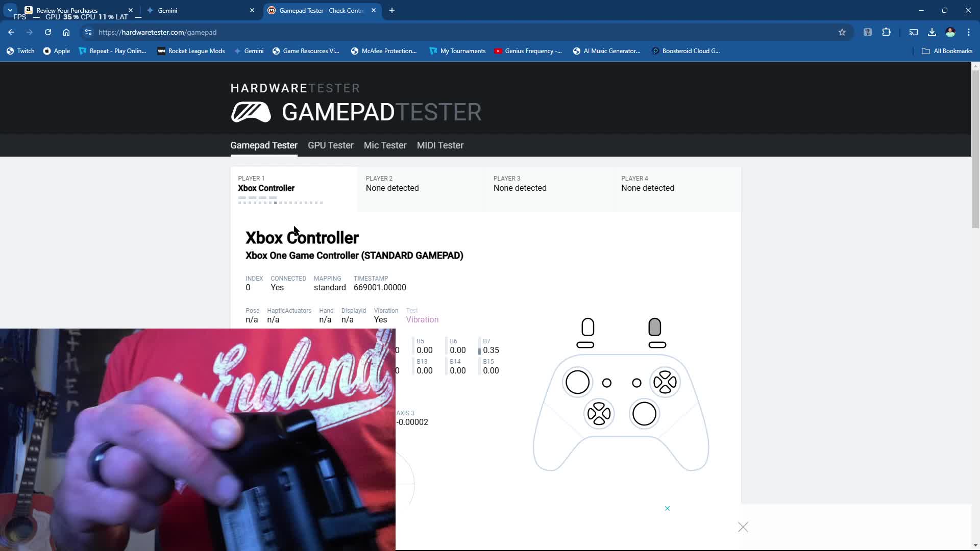This screenshot has width=980, height=551.
Task: Open the tab search dropdown arrow
Action: (10, 10)
